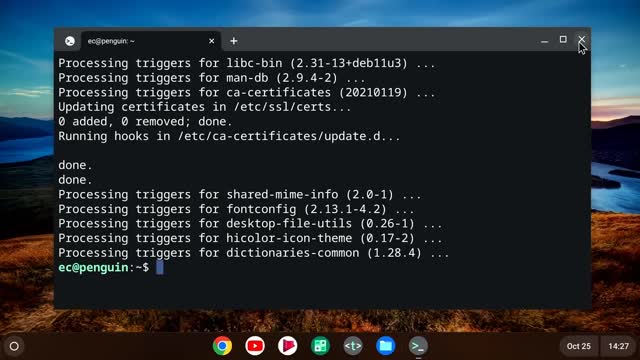Maximize the Terminal window
640x360 pixels.
pos(563,39)
